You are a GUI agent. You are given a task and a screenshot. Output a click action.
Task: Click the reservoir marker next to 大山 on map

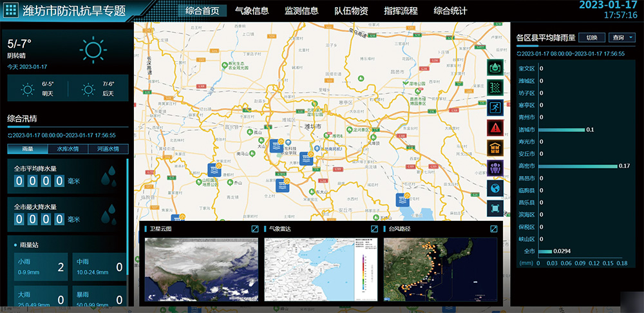(277, 146)
